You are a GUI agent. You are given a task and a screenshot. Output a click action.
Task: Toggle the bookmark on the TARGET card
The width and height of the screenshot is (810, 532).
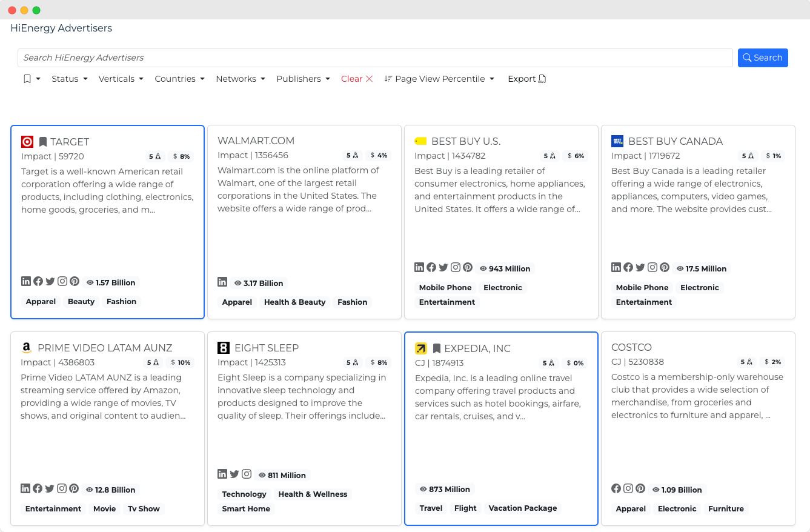(x=43, y=142)
